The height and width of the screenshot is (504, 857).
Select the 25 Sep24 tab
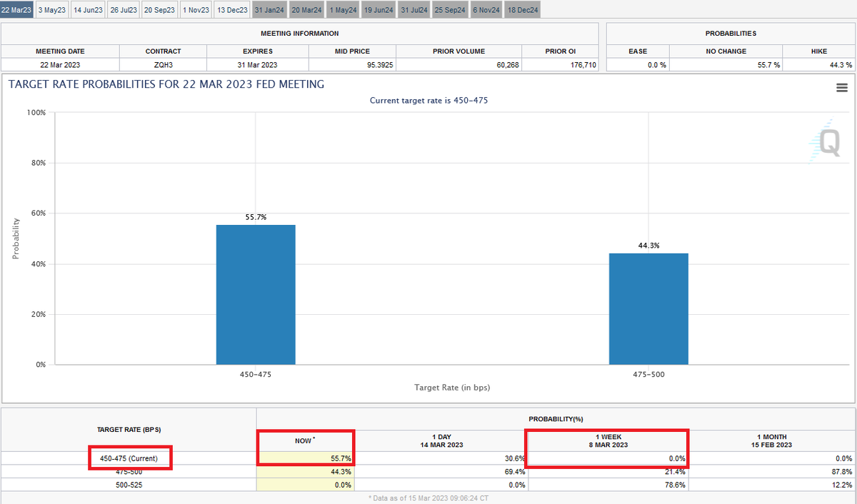(451, 10)
